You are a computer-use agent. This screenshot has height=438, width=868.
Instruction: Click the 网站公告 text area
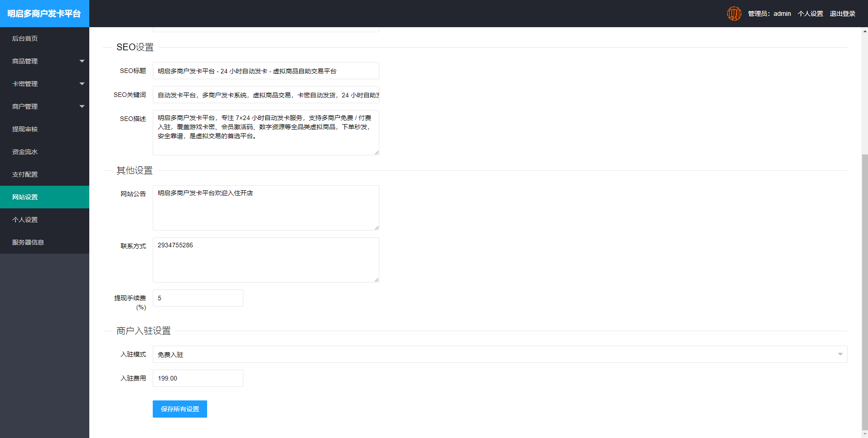266,208
